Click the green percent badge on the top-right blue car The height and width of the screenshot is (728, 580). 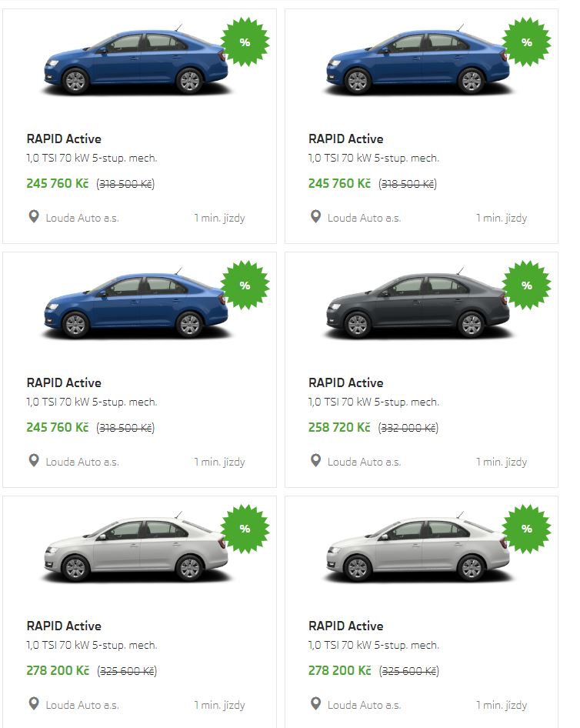pyautogui.click(x=526, y=42)
